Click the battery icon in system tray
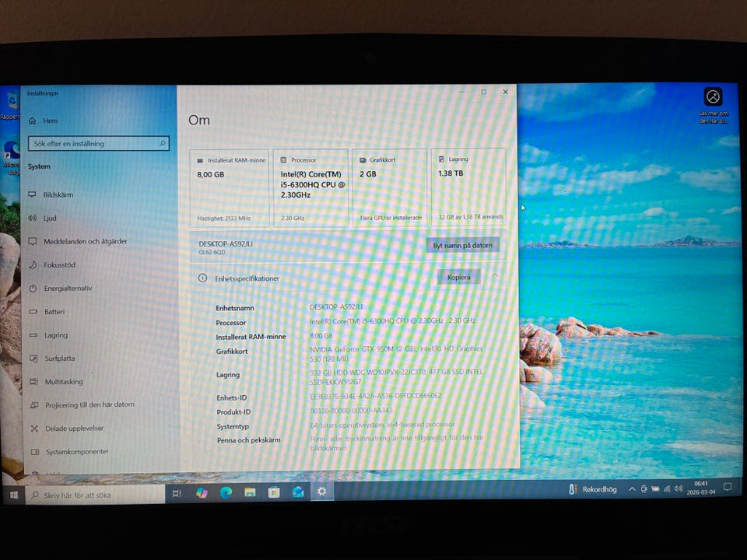This screenshot has height=560, width=747. point(655,488)
